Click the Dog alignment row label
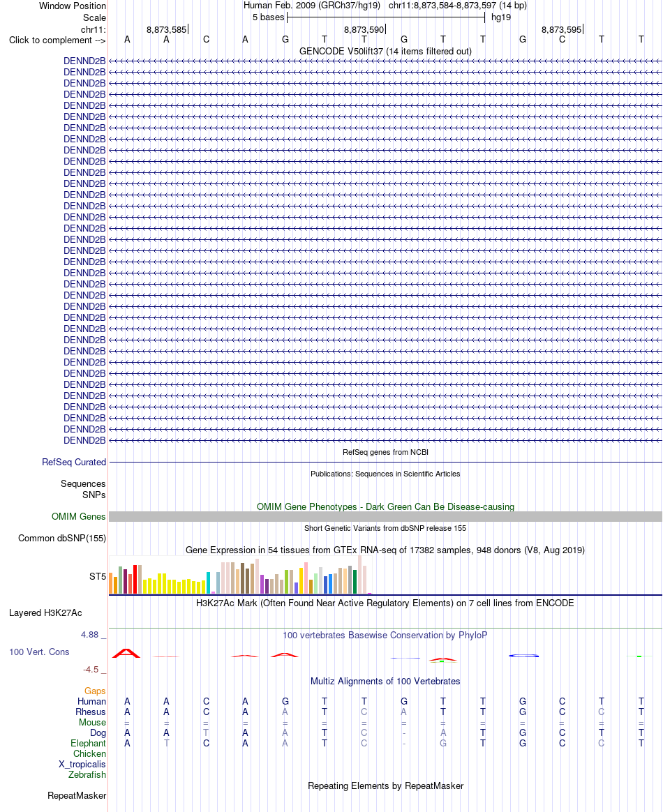Screen dimensions: 663x812 tap(98, 732)
